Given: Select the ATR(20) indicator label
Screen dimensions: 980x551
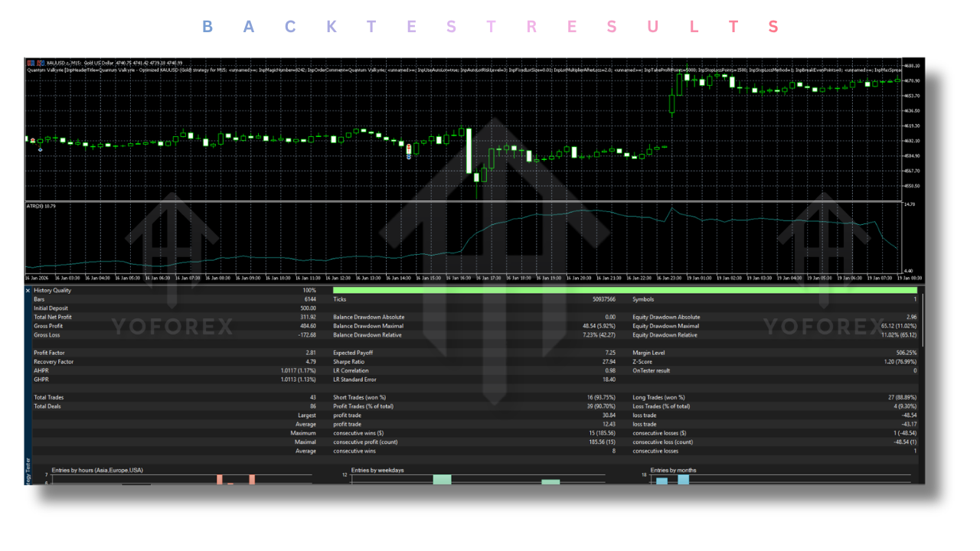Looking at the screenshot, I should [x=41, y=204].
